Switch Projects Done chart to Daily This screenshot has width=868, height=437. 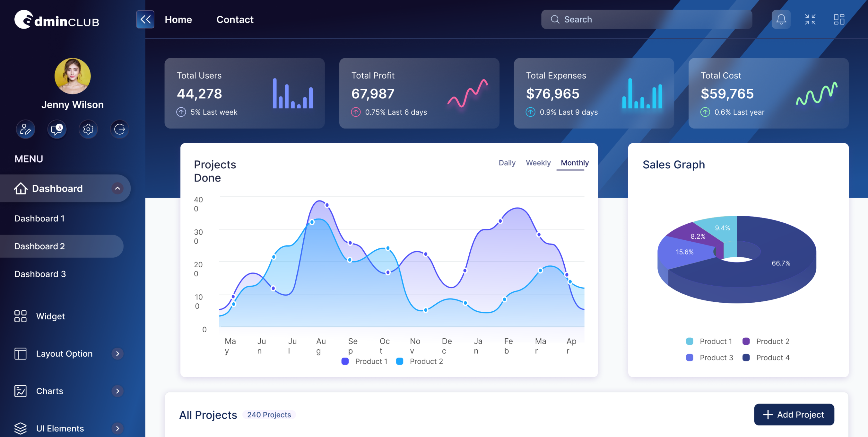pyautogui.click(x=507, y=163)
